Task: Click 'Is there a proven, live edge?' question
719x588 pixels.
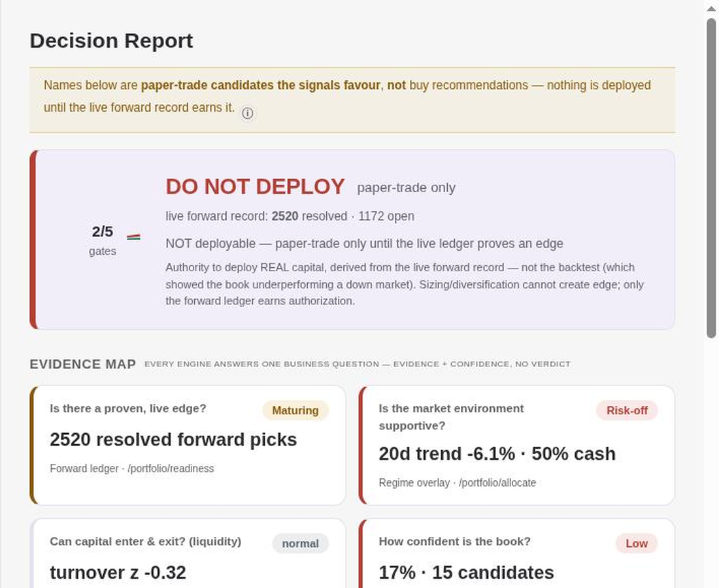Action: pyautogui.click(x=128, y=408)
